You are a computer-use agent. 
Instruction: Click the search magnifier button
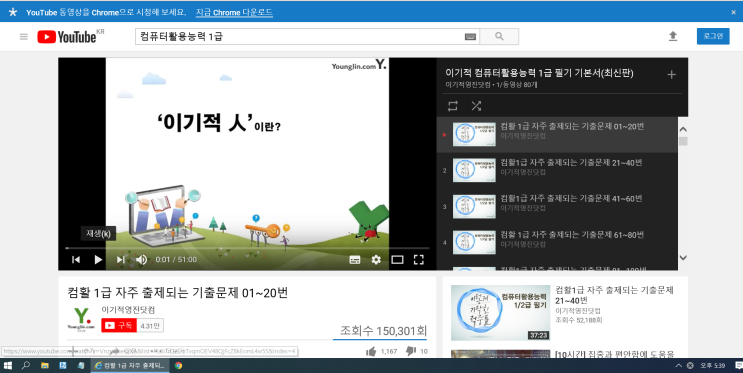pyautogui.click(x=499, y=36)
